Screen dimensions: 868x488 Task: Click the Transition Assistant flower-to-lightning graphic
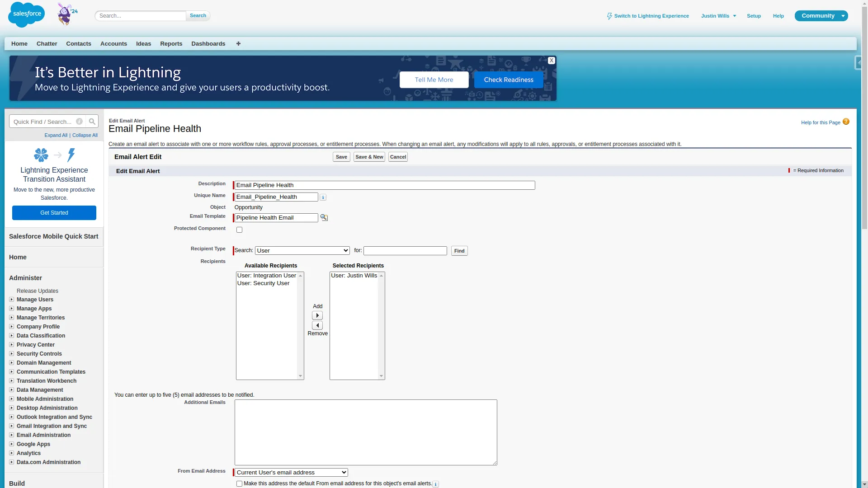(x=54, y=155)
